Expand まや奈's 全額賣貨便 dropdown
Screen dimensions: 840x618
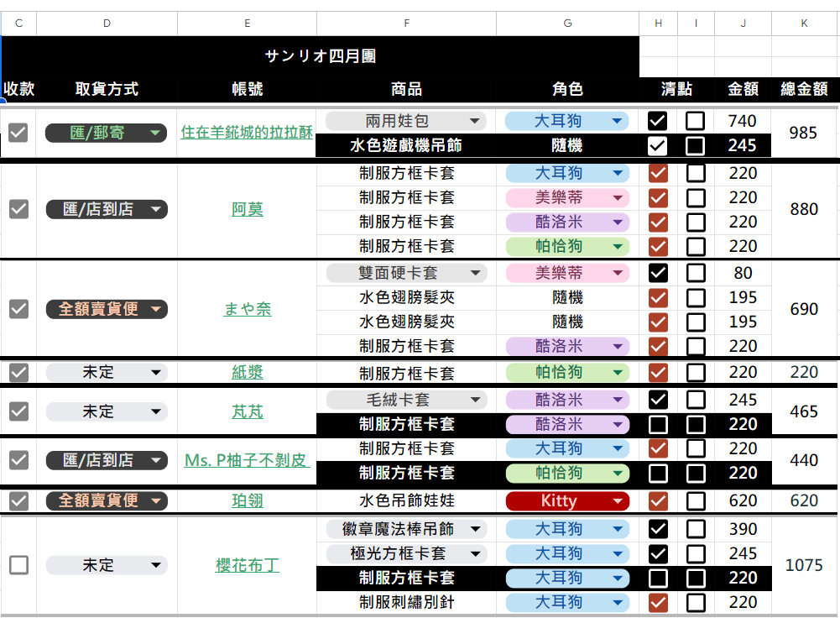coord(107,309)
